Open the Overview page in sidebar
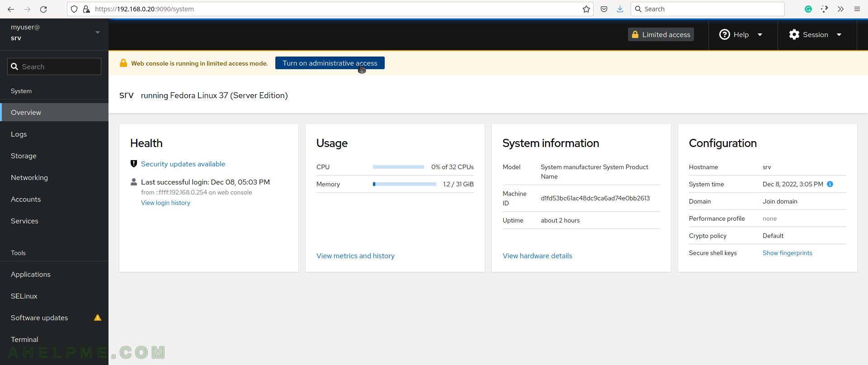The width and height of the screenshot is (868, 365). [54, 112]
